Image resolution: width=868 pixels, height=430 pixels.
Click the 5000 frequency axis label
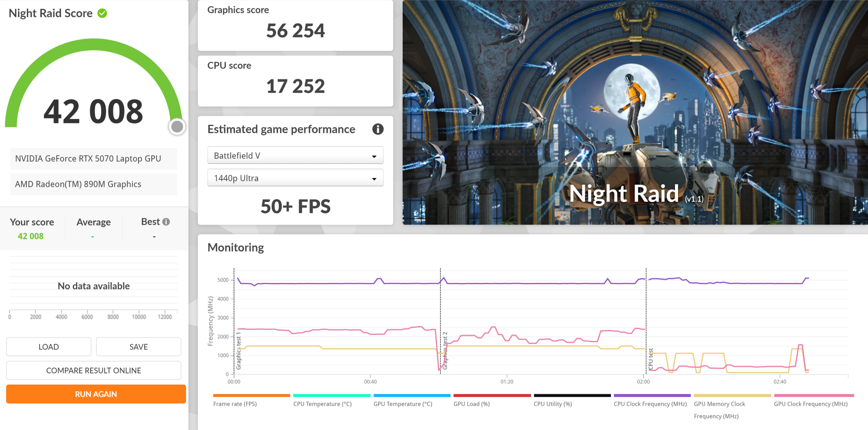[223, 280]
